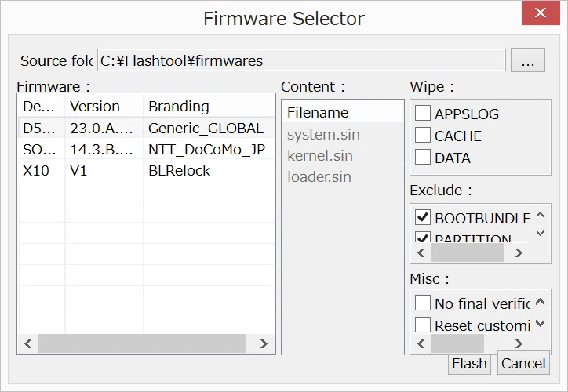Sort firmware by Device column header

coord(42,107)
